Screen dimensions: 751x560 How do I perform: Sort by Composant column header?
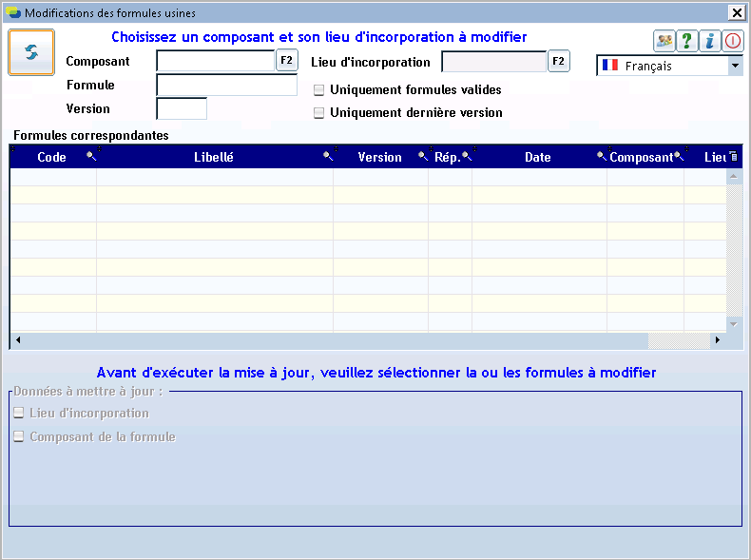click(x=642, y=157)
